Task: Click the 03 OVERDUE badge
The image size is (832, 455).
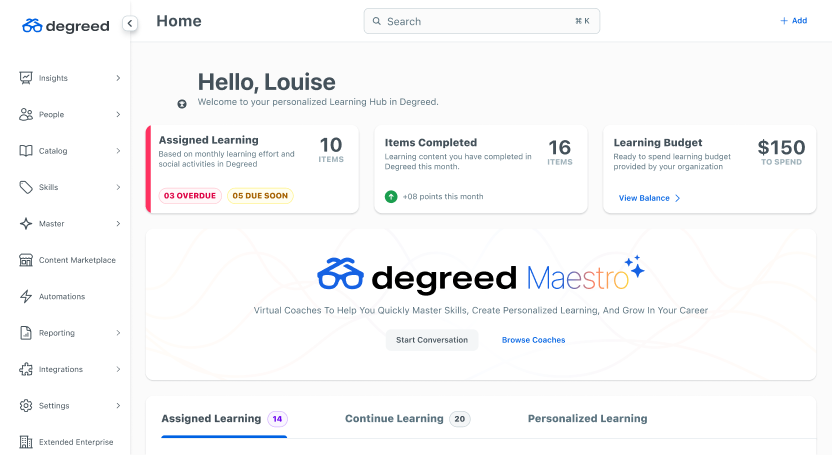Action: coord(190,196)
